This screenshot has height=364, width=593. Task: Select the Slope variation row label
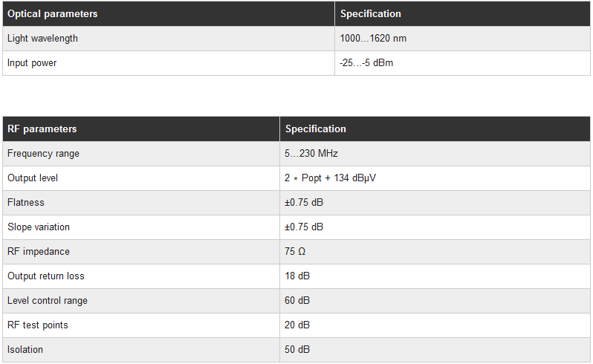[x=39, y=227]
